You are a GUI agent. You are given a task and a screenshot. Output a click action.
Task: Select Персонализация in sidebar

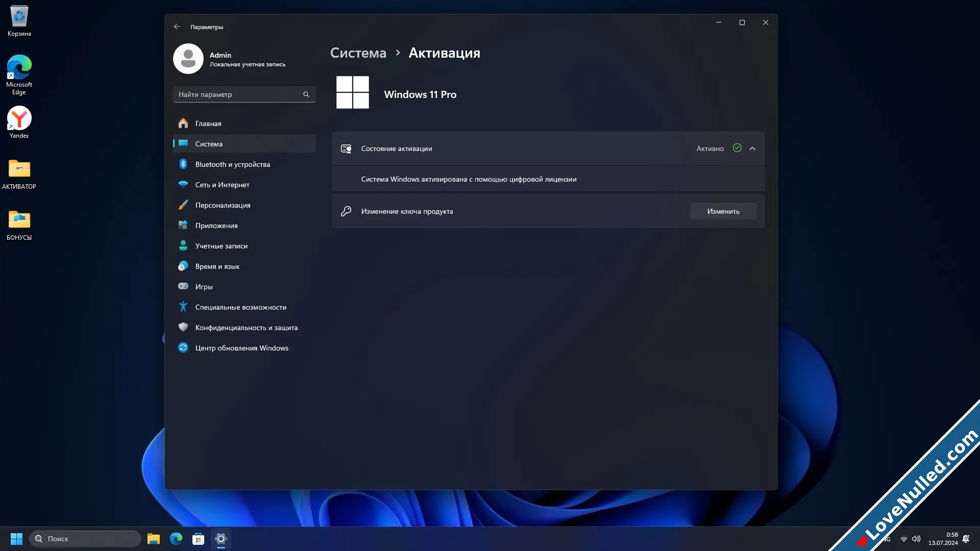244,205
